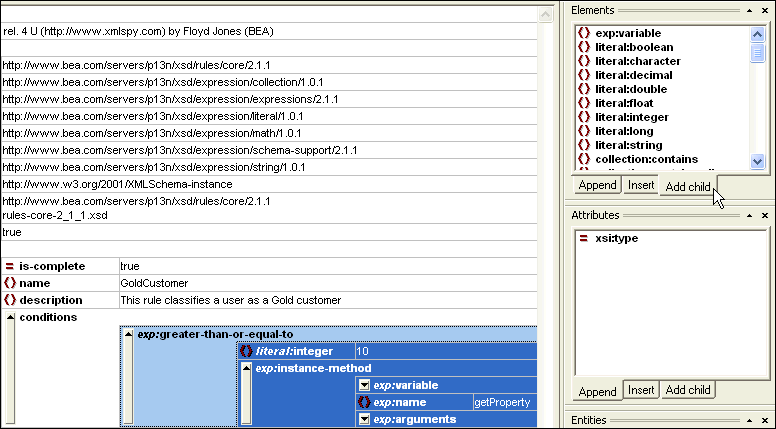
Task: Click the getProperty value cell
Action: 505,402
